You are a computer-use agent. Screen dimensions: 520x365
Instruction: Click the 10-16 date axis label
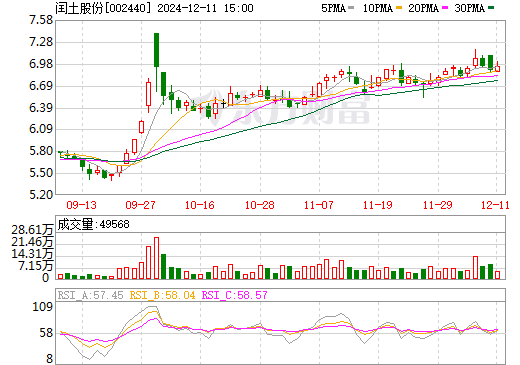tap(200, 205)
